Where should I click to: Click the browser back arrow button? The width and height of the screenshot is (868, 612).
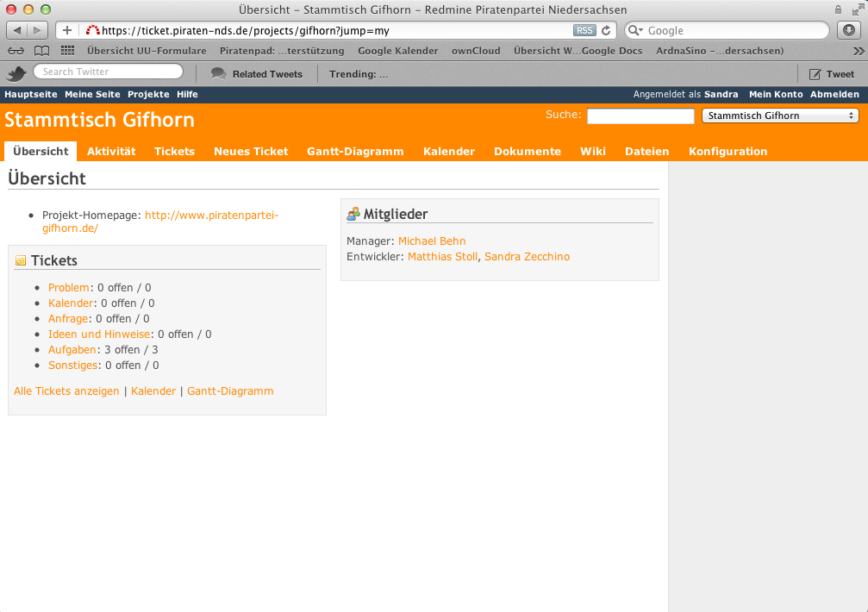tap(17, 30)
